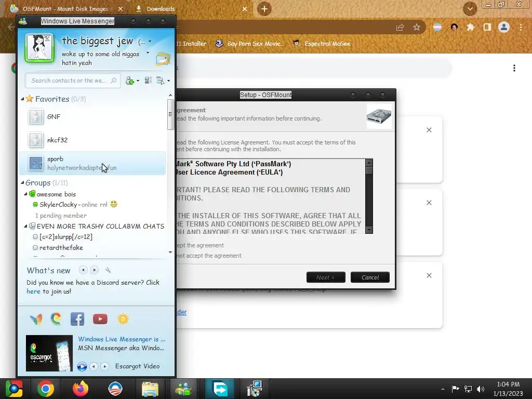Image resolution: width=532 pixels, height=399 pixels.
Task: Click Next in the OSFMount setup
Action: [x=326, y=277]
